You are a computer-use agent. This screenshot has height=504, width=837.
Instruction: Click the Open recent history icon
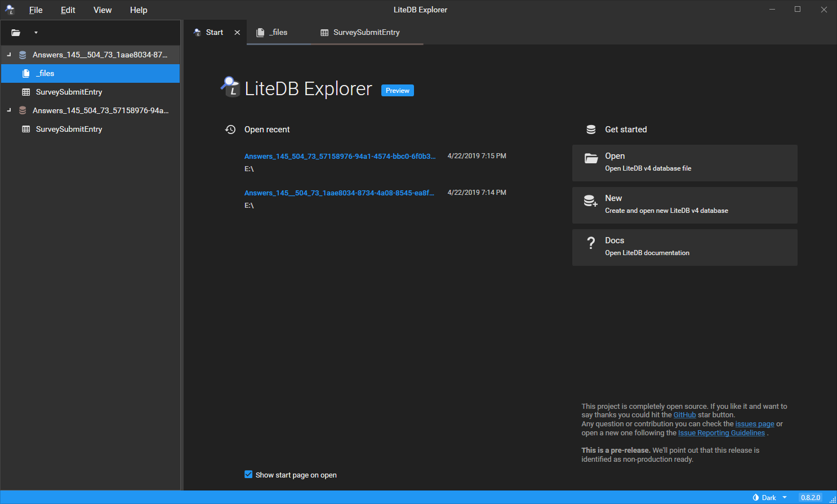click(x=230, y=130)
